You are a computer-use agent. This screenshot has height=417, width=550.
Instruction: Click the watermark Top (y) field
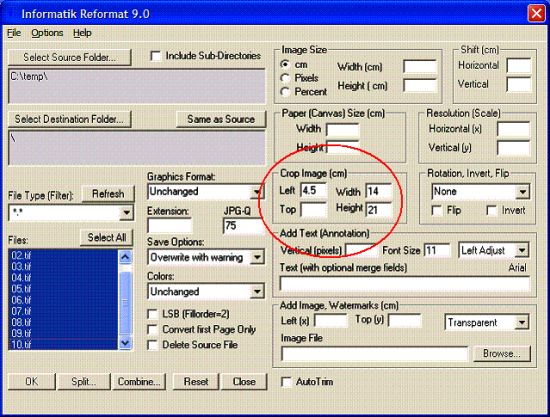point(405,321)
